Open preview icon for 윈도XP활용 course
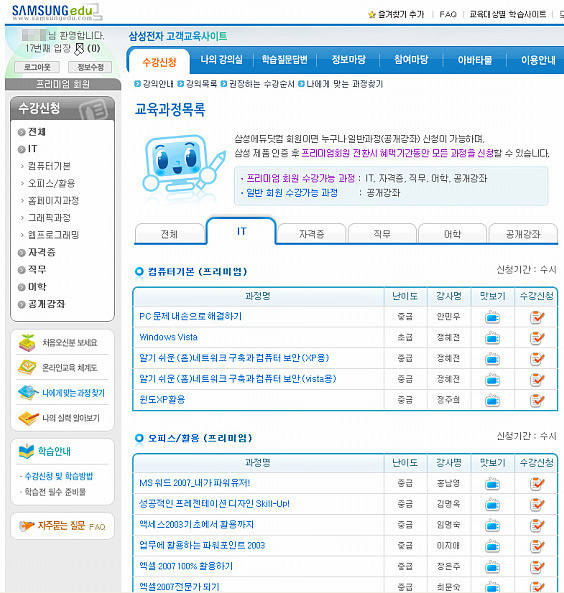Image resolution: width=564 pixels, height=593 pixels. point(492,400)
